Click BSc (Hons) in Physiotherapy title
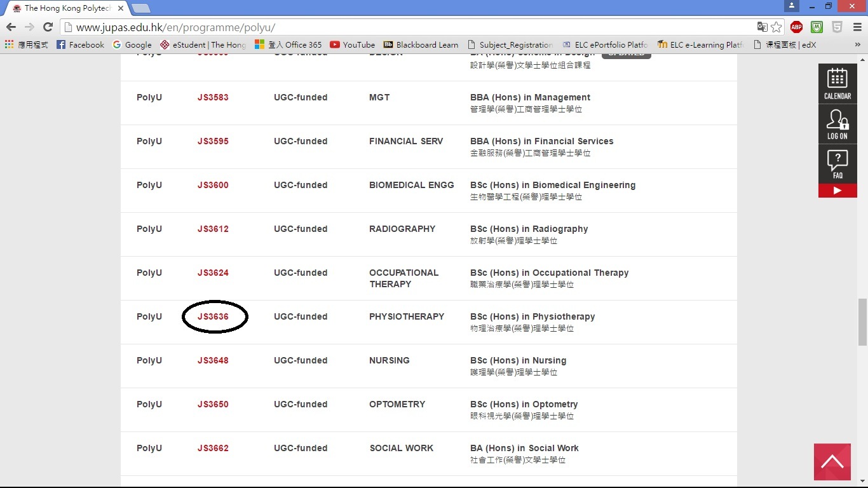The image size is (868, 488). pos(532,316)
